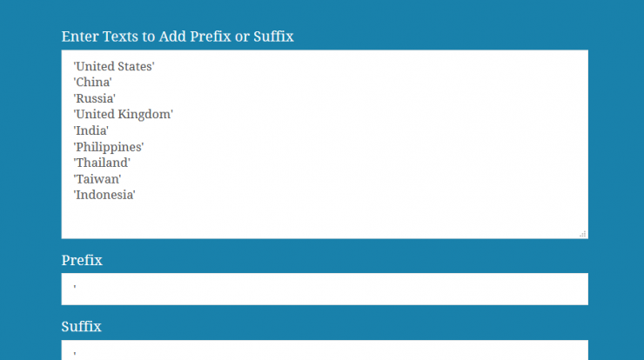Viewport: 644px width, 360px height.
Task: Place cursor on the 'Indonesia' line
Action: click(104, 195)
